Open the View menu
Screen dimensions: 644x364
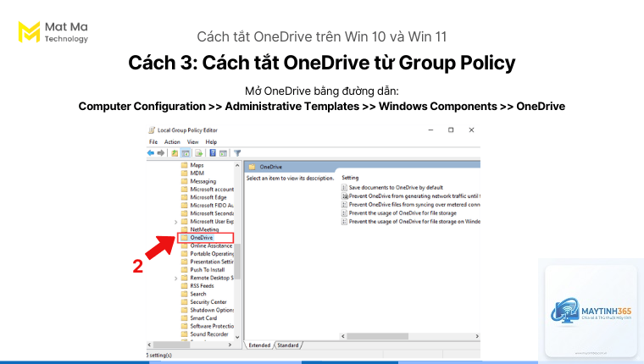[x=192, y=142]
